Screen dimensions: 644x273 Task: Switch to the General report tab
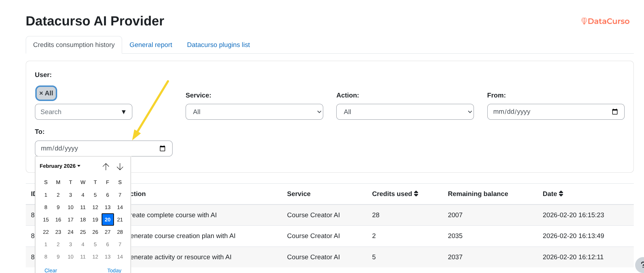[151, 45]
